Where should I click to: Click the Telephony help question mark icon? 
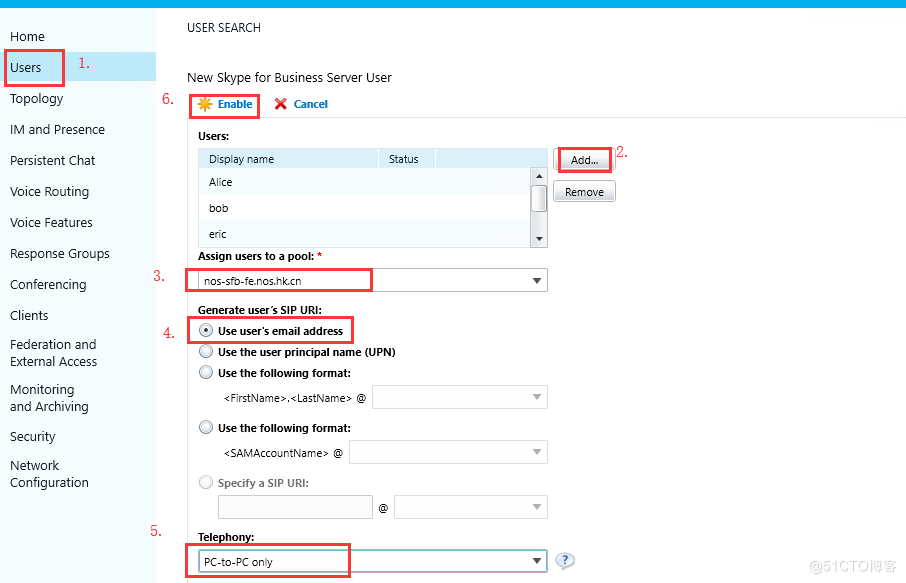565,560
